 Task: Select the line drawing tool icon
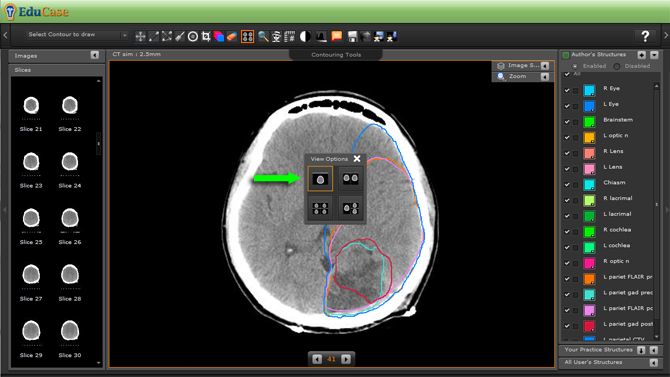pos(154,37)
